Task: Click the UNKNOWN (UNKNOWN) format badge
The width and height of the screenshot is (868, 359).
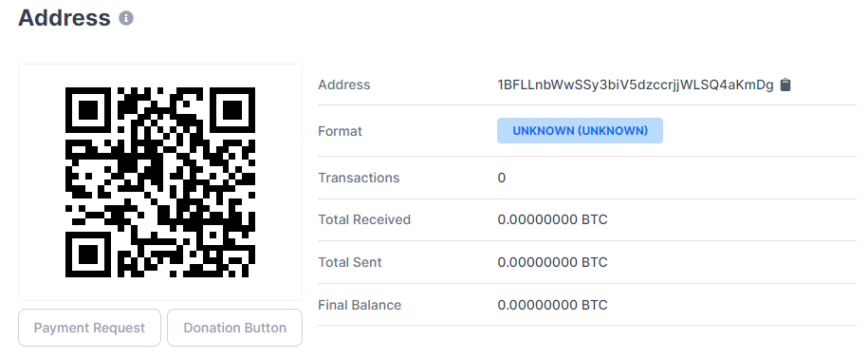Action: click(x=580, y=131)
